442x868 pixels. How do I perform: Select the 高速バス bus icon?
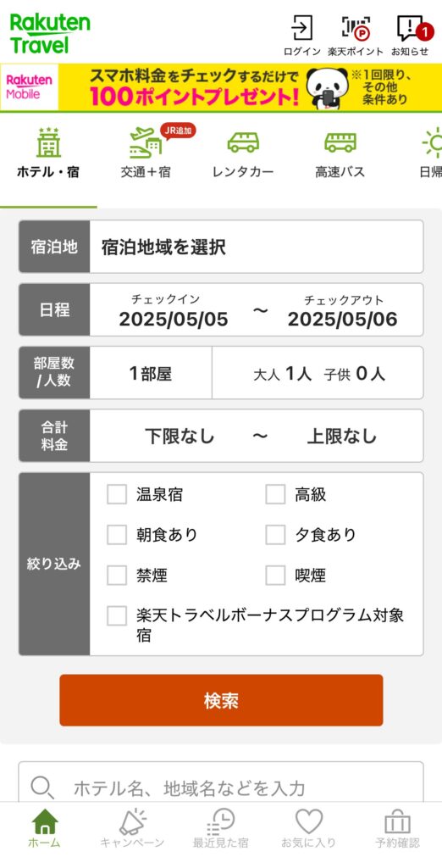point(340,142)
